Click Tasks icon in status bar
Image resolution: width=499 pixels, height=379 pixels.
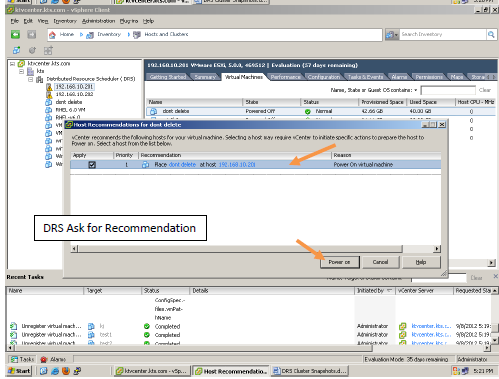[14, 359]
